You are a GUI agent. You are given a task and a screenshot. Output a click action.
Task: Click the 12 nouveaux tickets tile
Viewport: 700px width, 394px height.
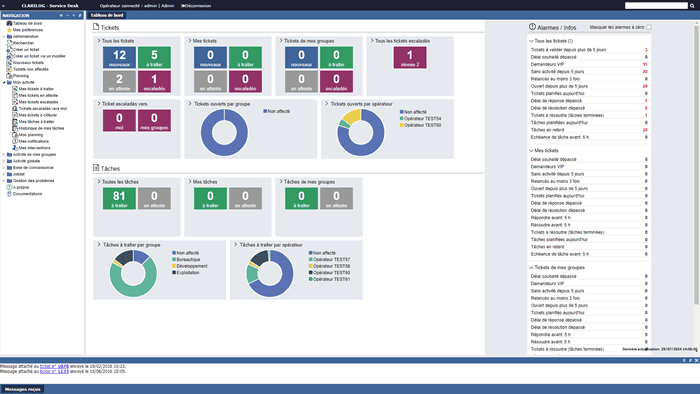119,58
